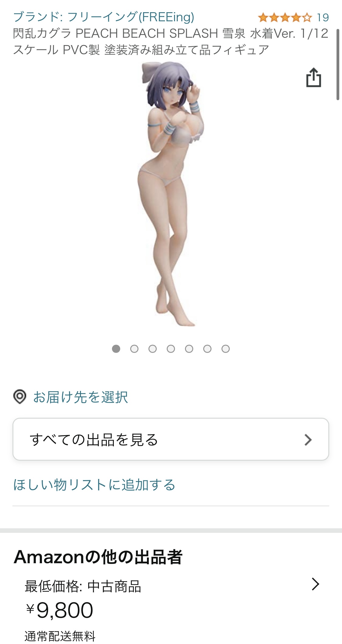This screenshot has height=644, width=342.
Task: Tap the share icon beside product image
Action: [x=313, y=77]
